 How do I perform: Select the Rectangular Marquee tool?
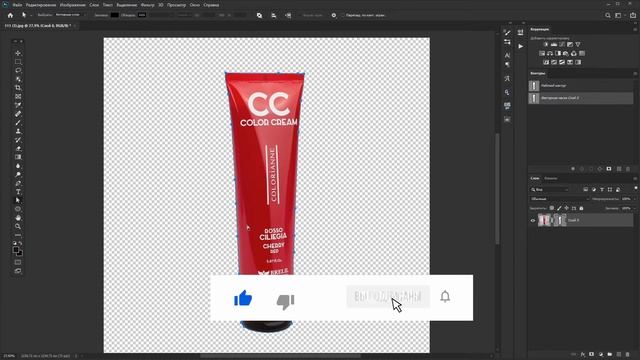[x=18, y=62]
